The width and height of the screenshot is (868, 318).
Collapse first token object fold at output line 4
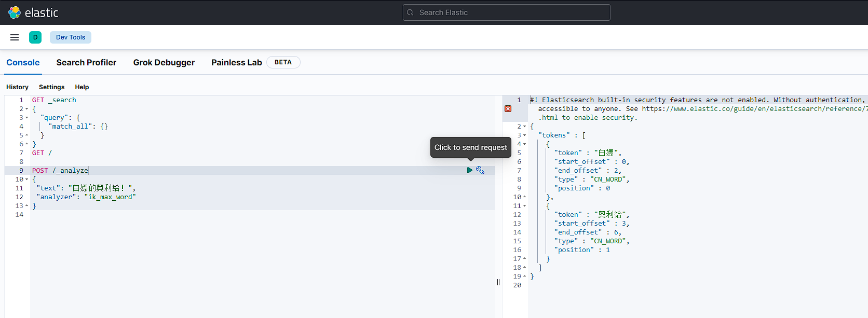(525, 144)
